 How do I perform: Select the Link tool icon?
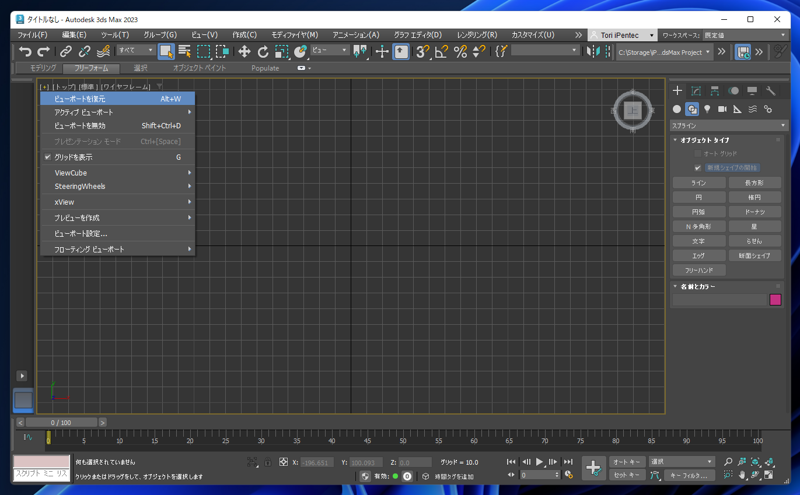click(66, 52)
